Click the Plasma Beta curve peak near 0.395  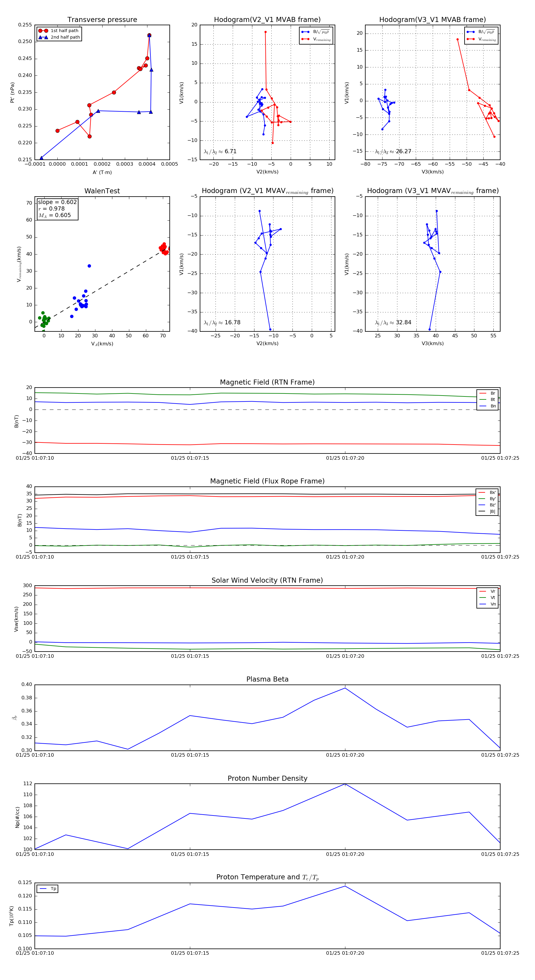(345, 688)
